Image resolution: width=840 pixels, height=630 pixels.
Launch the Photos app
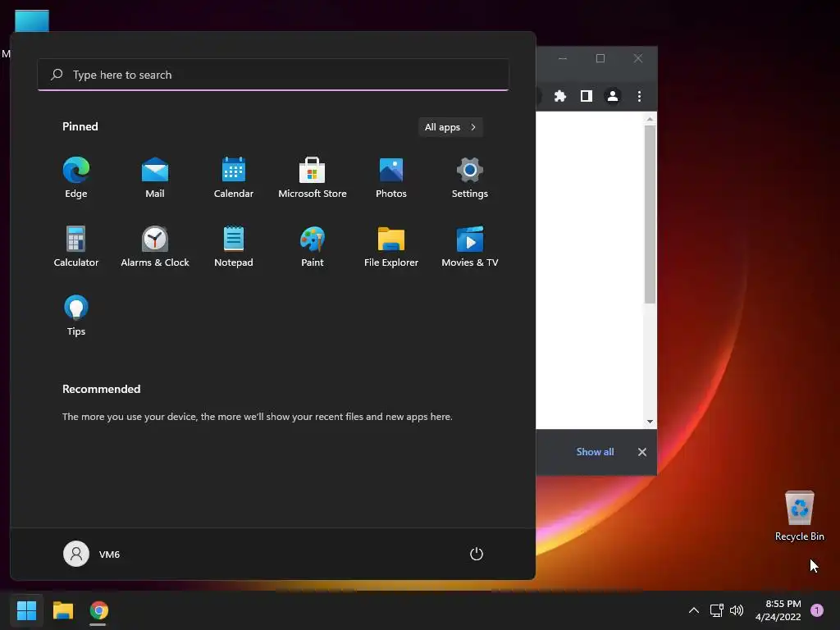[391, 178]
